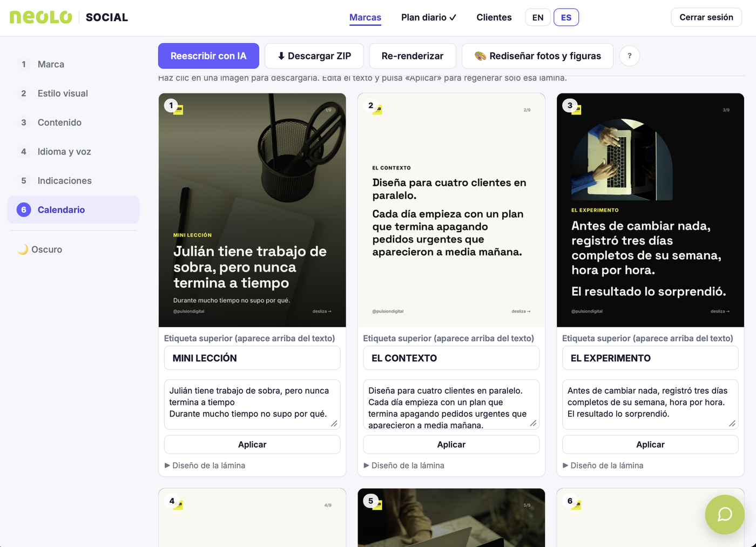The height and width of the screenshot is (547, 756).
Task: Click the Neolo Social logo
Action: (x=69, y=17)
